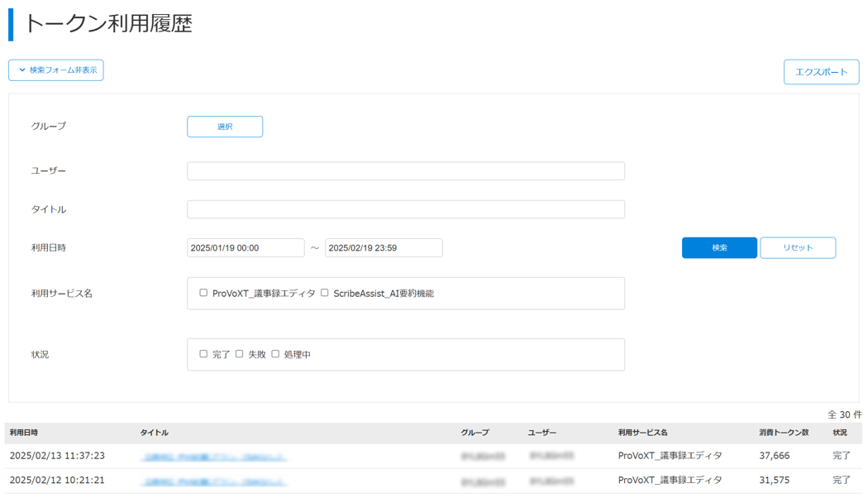Check the ProVoXT_議事録エディタ checkbox
The image size is (868, 498).
(x=203, y=293)
